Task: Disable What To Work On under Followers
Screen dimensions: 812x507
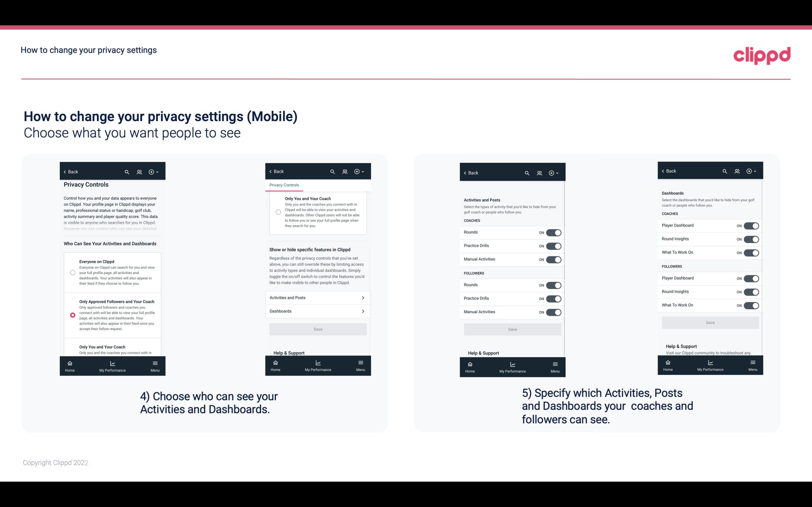Action: (x=751, y=306)
